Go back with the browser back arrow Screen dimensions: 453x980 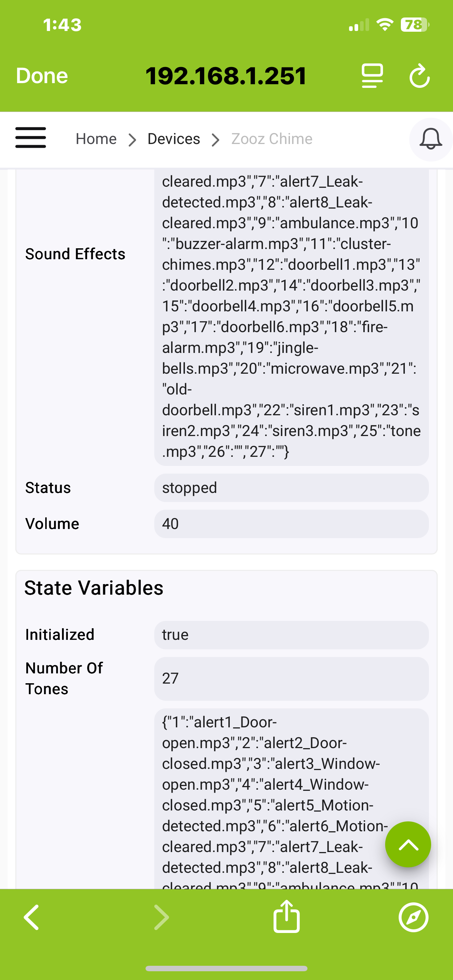[x=32, y=917]
